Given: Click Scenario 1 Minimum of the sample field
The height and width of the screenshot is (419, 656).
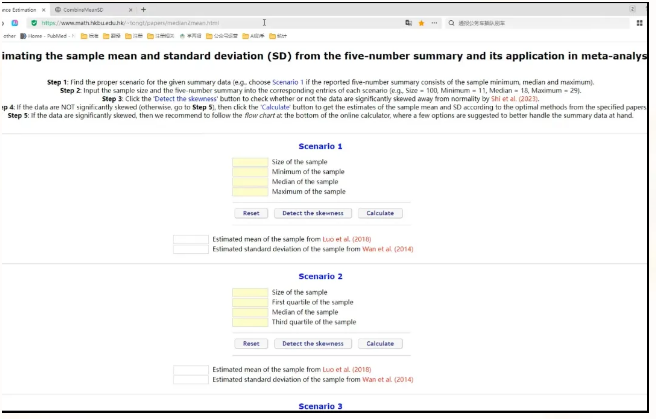Looking at the screenshot, I should tap(250, 172).
